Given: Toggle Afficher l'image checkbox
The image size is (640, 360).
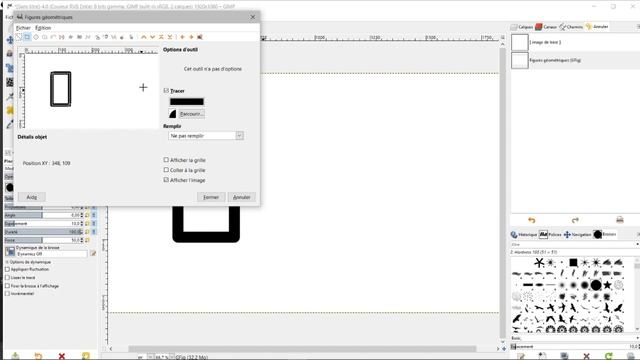Looking at the screenshot, I should [166, 180].
